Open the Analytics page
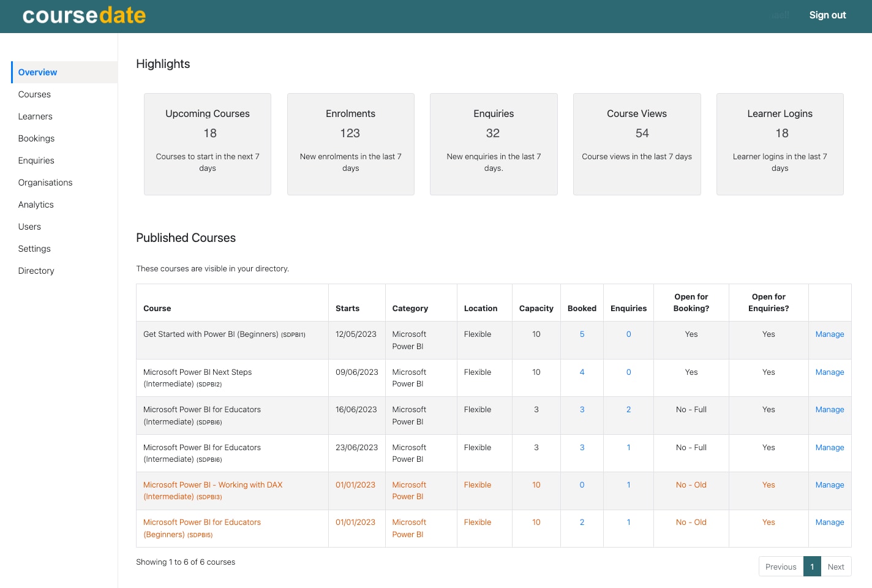Viewport: 872px width, 588px height. point(36,205)
